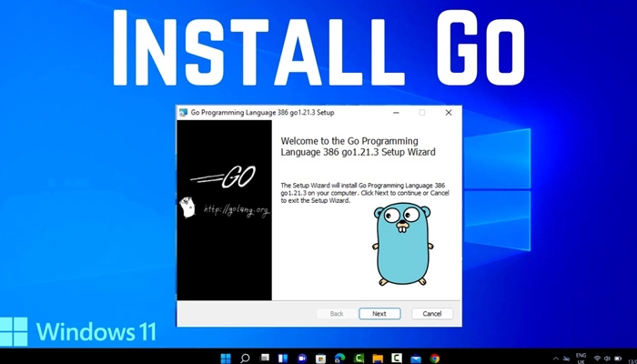Click the grayed-out Back button

tap(337, 314)
